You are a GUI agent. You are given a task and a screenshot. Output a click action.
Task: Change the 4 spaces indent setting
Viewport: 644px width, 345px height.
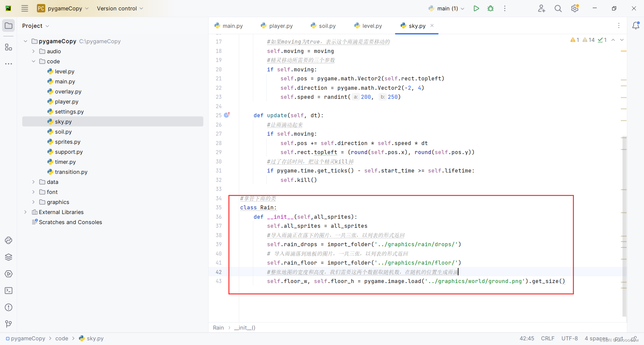pos(596,339)
